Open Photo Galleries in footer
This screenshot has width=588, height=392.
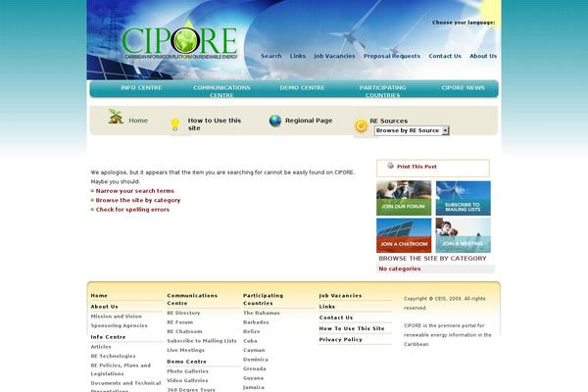(x=187, y=371)
